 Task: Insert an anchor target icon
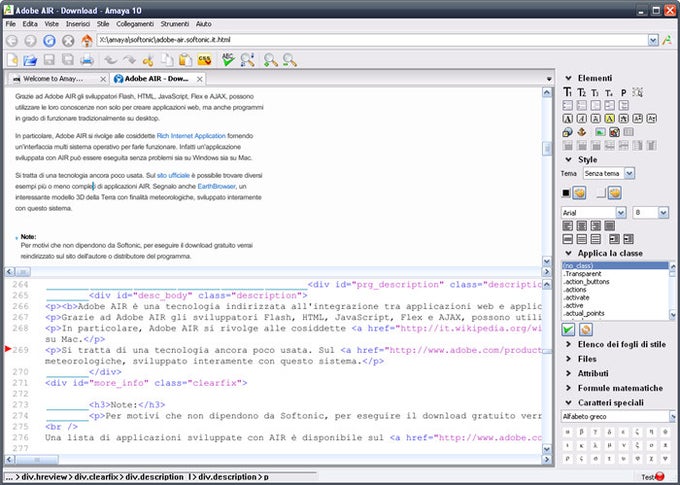click(x=582, y=132)
